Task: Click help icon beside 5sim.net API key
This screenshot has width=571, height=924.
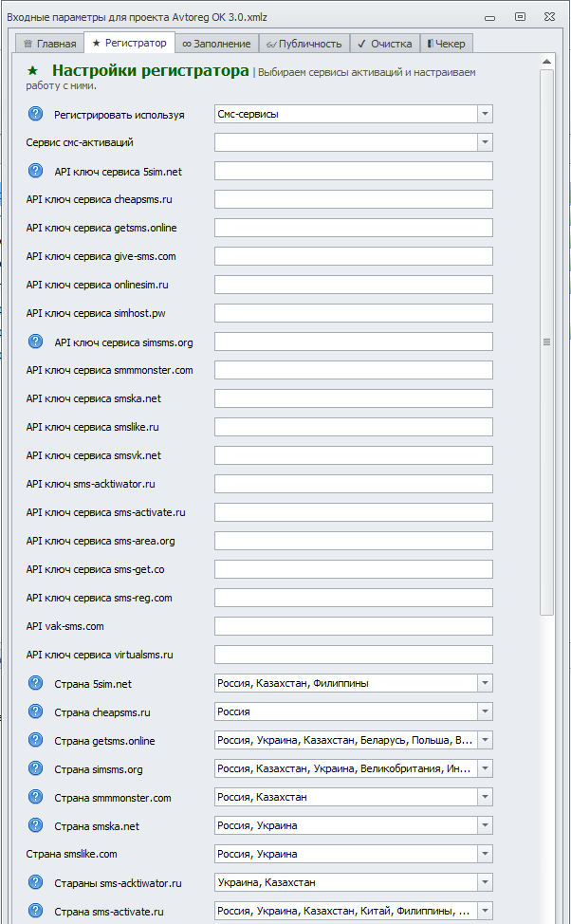Action: point(36,171)
